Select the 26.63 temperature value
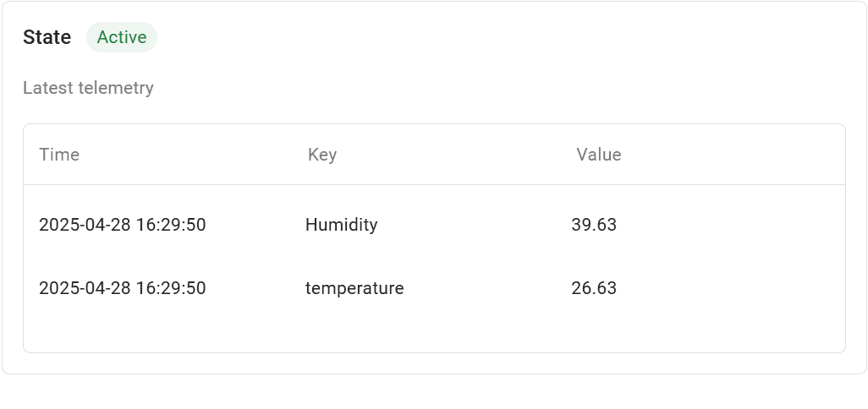 [x=594, y=288]
